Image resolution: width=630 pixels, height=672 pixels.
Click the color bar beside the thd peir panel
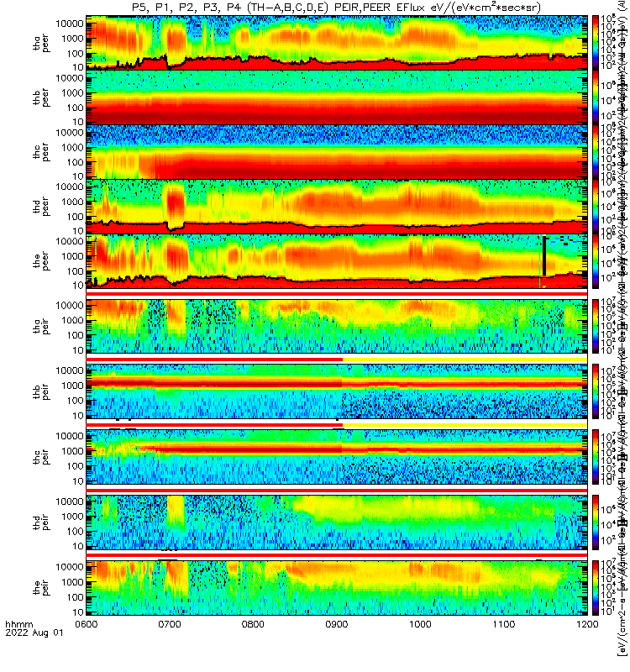pos(596,522)
